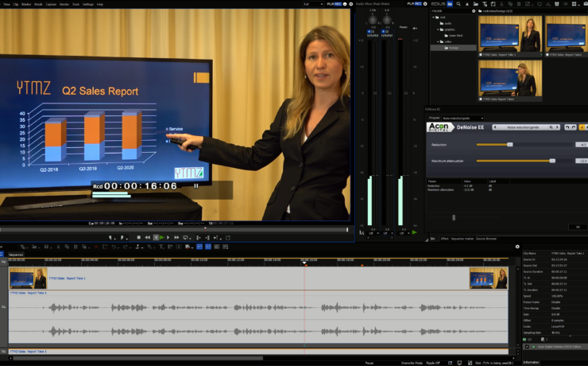Click the red X Delete icon on timeline toolbar
This screenshot has width=588, height=366.
96,247
